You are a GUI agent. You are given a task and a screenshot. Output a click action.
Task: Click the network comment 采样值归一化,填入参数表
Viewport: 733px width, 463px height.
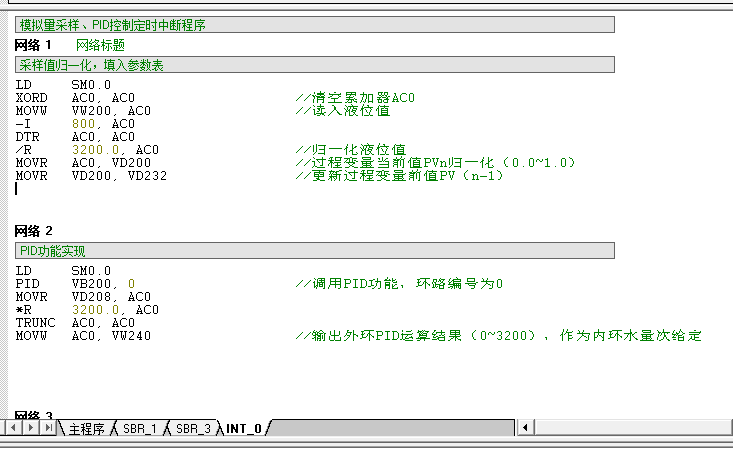(x=315, y=65)
